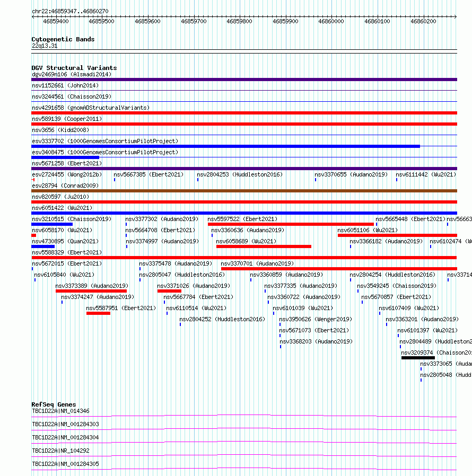Click the red nsv3370701 (Audano2019) bar

click(x=339, y=269)
